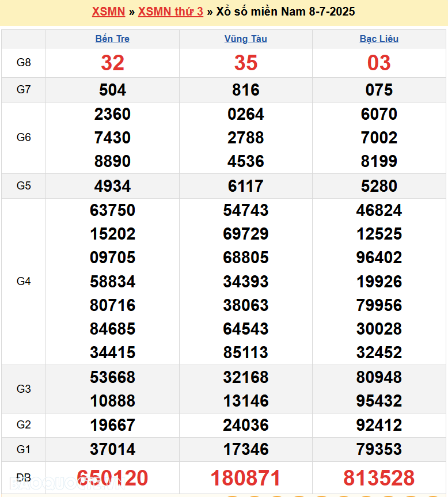Open the Bạc Liêu province link
This screenshot has height=497, width=448.
tap(379, 39)
